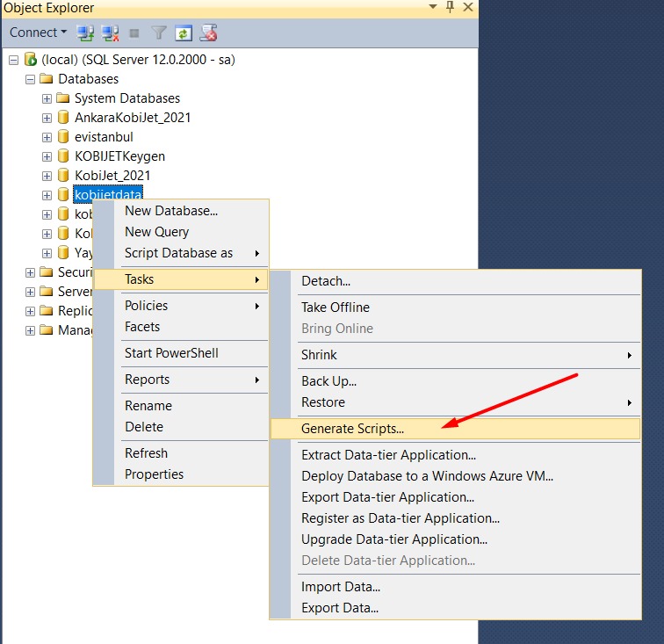The height and width of the screenshot is (644, 664).
Task: Open the Reports submenu
Action: [181, 380]
